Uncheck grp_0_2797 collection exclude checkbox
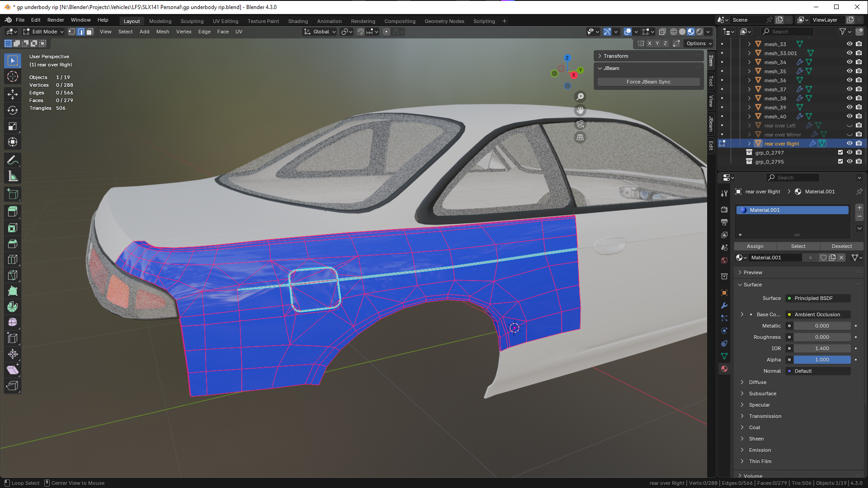This screenshot has height=488, width=868. pyautogui.click(x=840, y=152)
